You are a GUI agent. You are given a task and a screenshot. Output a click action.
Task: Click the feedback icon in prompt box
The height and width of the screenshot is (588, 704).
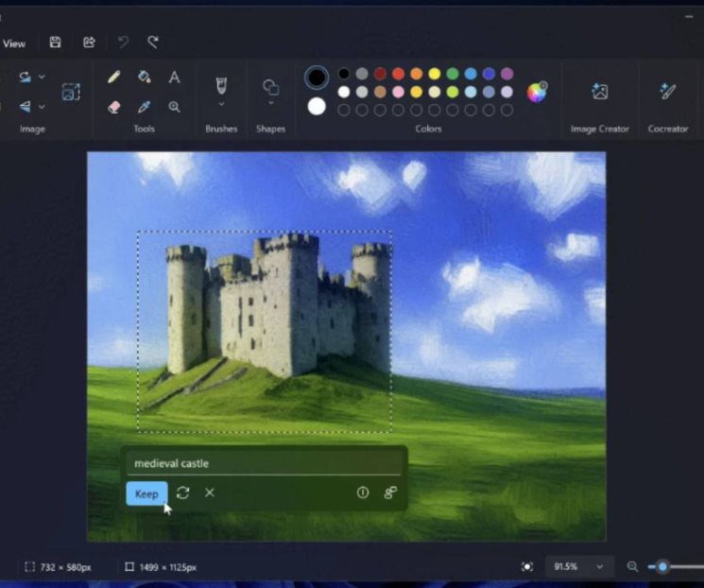click(390, 493)
